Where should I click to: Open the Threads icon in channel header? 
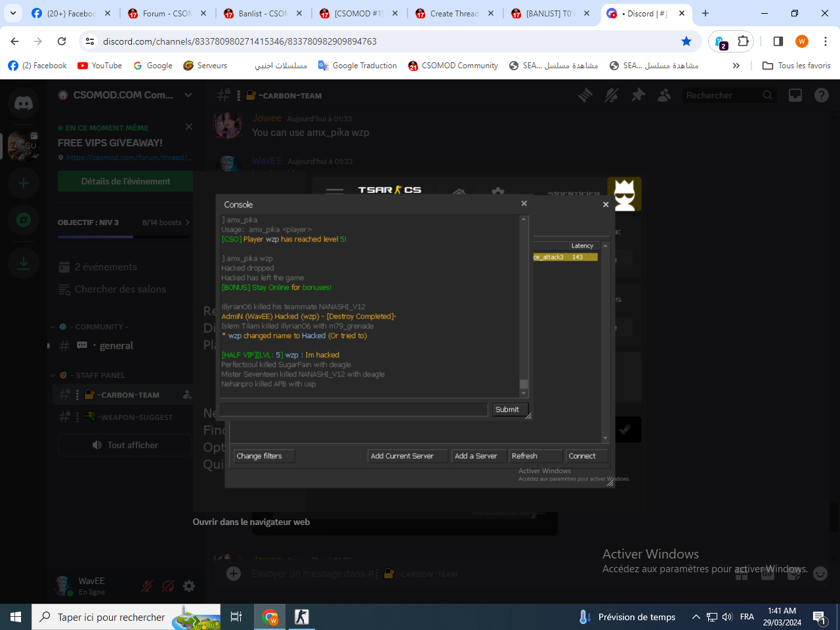click(585, 96)
